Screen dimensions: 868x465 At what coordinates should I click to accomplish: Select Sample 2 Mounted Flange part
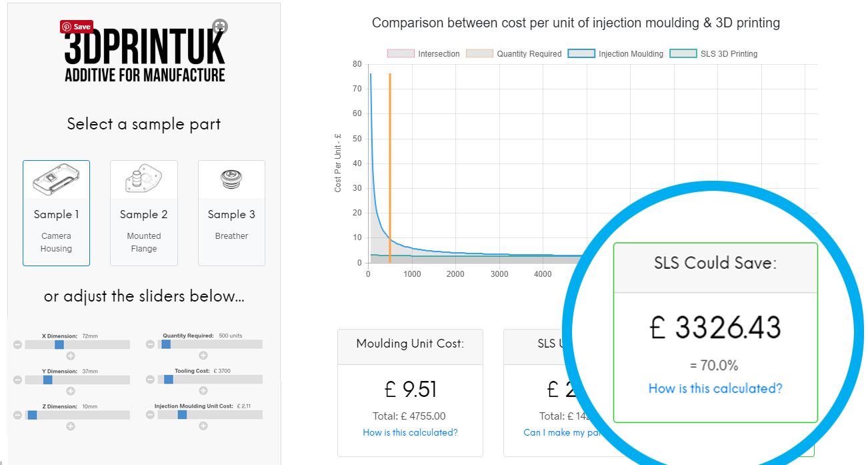click(x=144, y=213)
